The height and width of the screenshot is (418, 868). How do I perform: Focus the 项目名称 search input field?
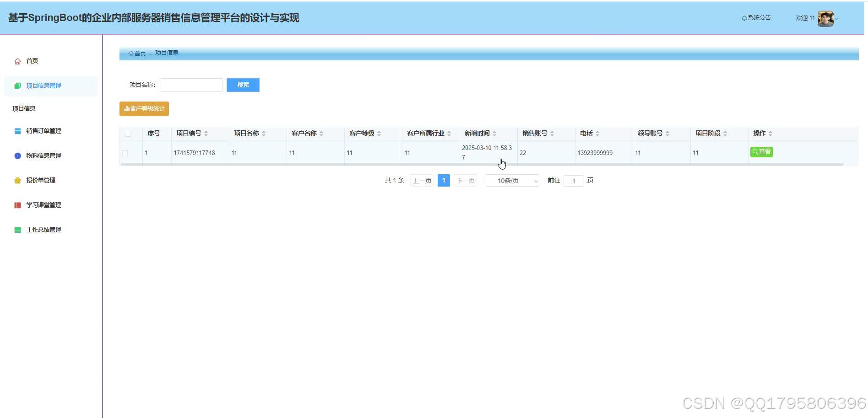tap(191, 85)
